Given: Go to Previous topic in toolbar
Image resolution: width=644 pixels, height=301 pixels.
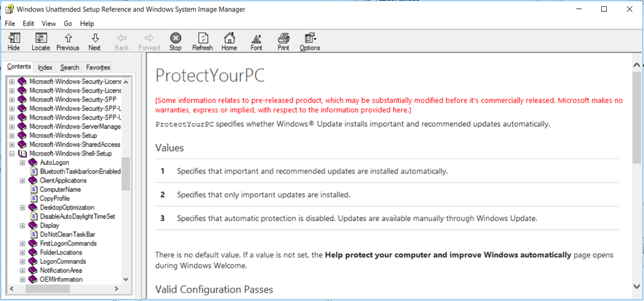Looking at the screenshot, I should click(68, 42).
